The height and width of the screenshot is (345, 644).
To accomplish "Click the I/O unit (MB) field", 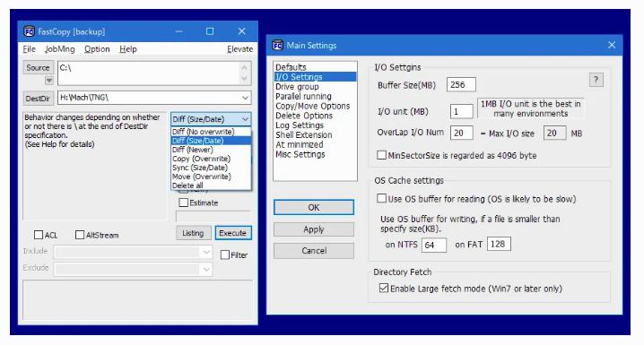I will pos(462,112).
